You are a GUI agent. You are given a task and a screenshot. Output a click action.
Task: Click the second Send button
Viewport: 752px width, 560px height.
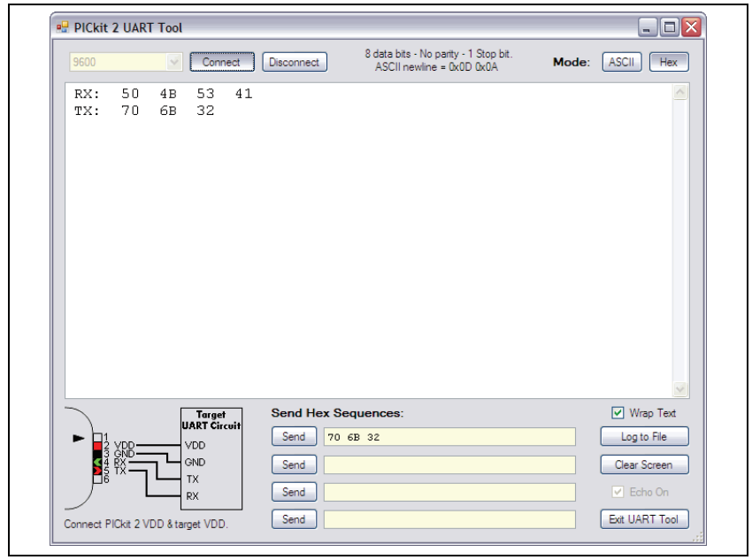pyautogui.click(x=294, y=464)
